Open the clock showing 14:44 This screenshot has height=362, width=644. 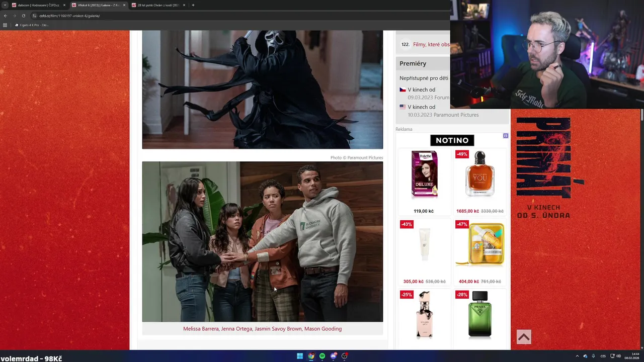pos(632,356)
